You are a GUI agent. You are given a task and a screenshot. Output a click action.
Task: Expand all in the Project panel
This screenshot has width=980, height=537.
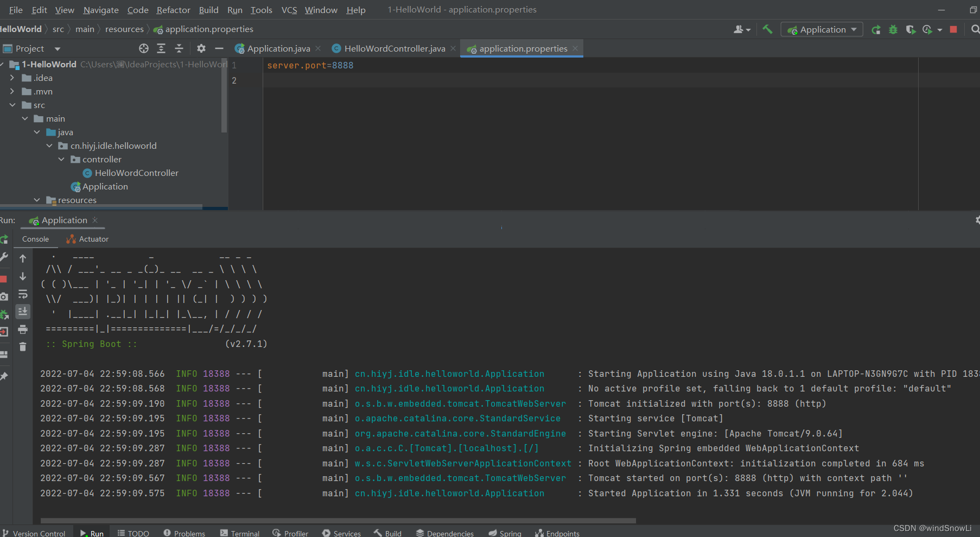tap(161, 48)
